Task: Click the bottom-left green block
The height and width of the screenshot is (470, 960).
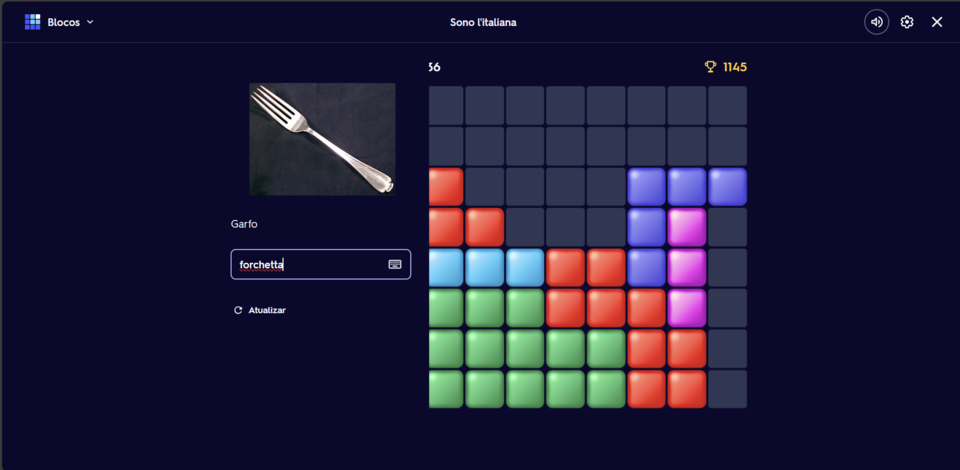Action: click(x=445, y=389)
